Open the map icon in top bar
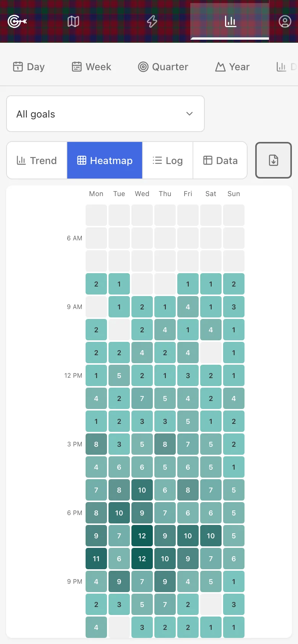Viewport: 298px width, 644px height. pos(73,21)
